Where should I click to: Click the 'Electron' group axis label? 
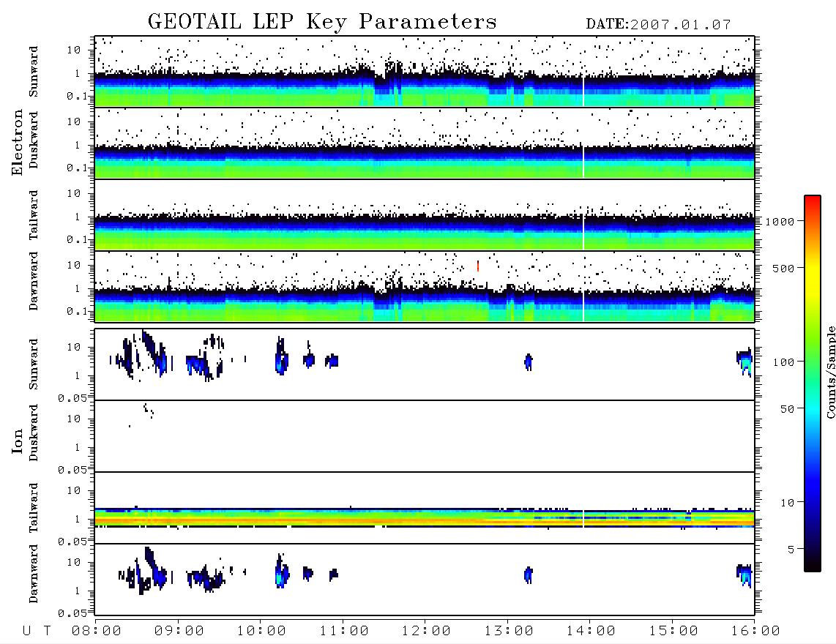tap(18, 142)
